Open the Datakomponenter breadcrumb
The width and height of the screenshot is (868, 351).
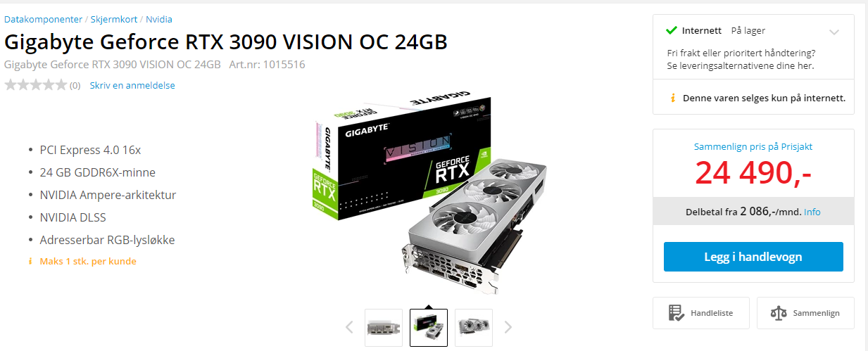[43, 19]
